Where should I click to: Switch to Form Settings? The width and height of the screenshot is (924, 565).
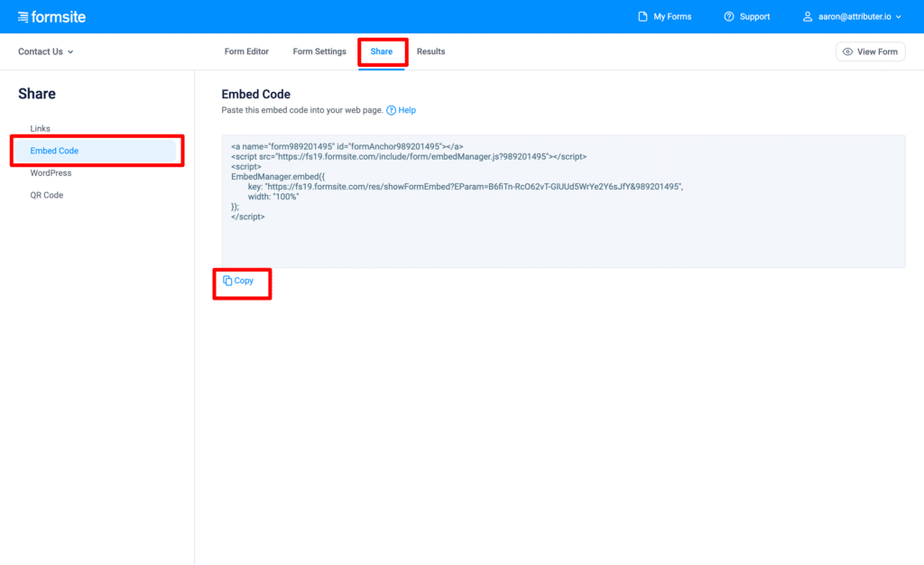coord(319,51)
